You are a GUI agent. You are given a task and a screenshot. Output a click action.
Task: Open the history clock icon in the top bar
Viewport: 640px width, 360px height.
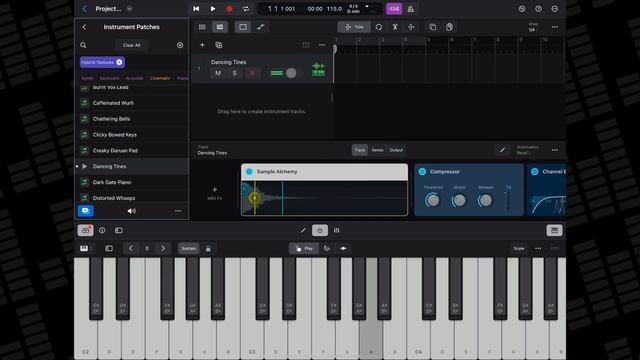click(522, 9)
